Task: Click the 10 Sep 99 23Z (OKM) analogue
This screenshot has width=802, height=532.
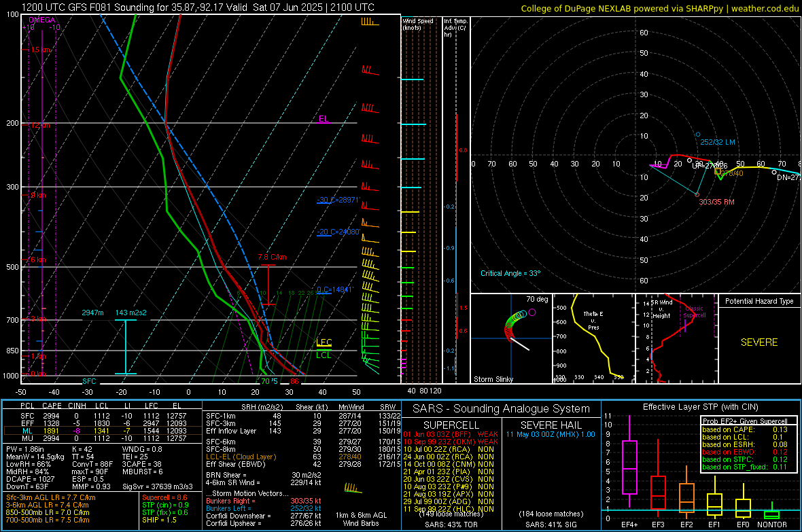Action: click(x=451, y=442)
